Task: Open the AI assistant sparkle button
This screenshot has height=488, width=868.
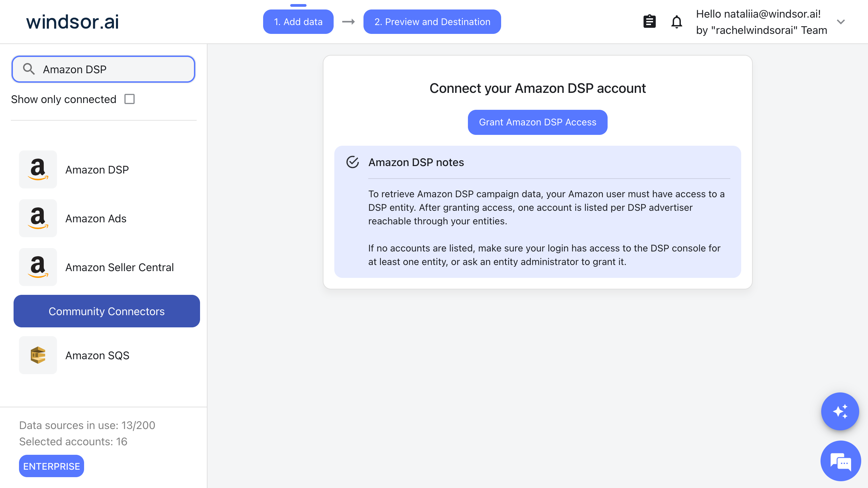Action: coord(840,411)
